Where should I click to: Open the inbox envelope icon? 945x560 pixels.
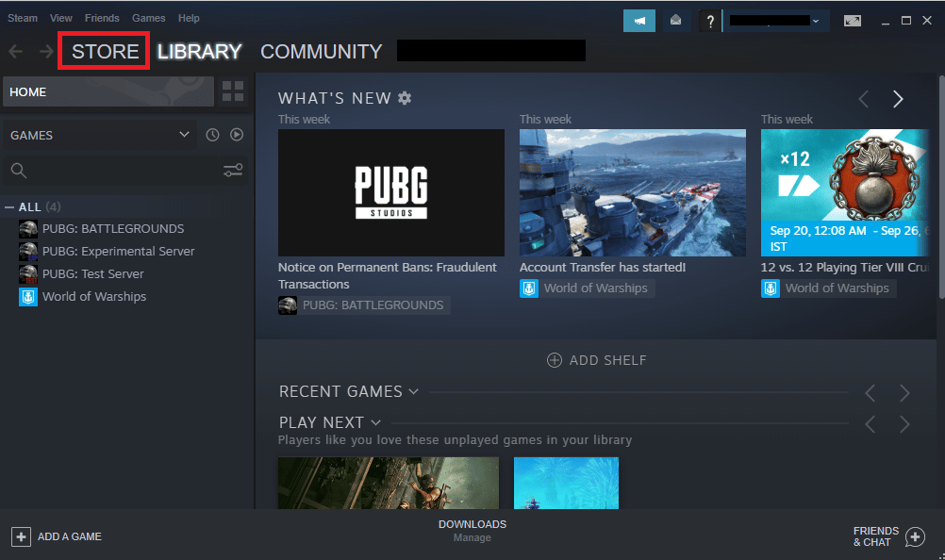[675, 21]
